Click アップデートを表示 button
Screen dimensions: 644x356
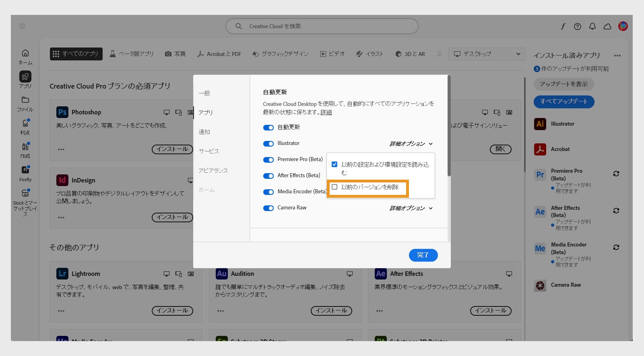tap(564, 84)
